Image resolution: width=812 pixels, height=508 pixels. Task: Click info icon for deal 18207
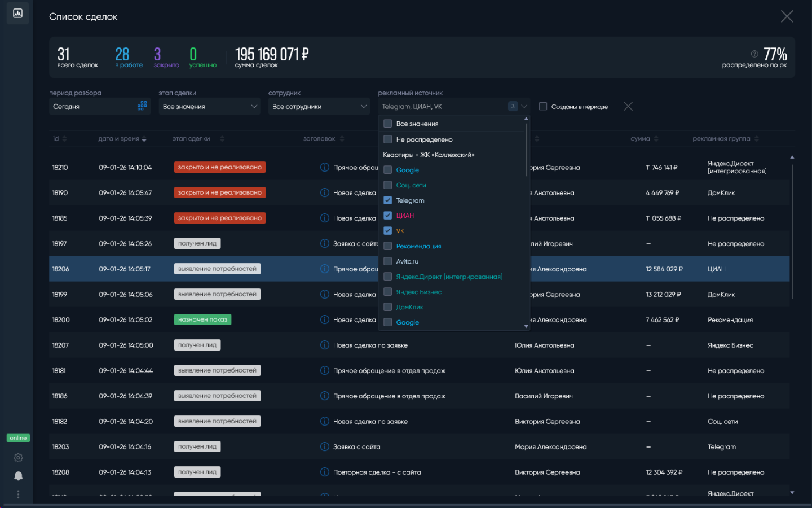coord(325,345)
